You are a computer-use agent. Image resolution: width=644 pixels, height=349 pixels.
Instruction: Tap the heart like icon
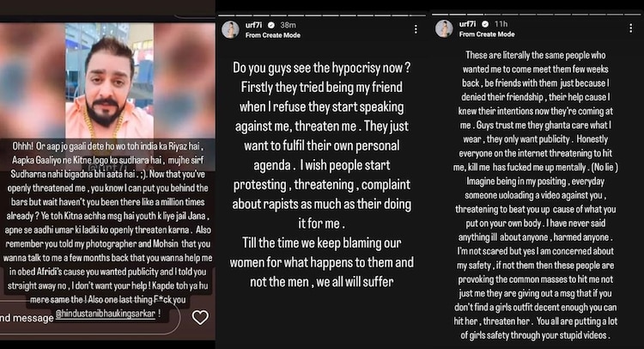click(x=200, y=317)
